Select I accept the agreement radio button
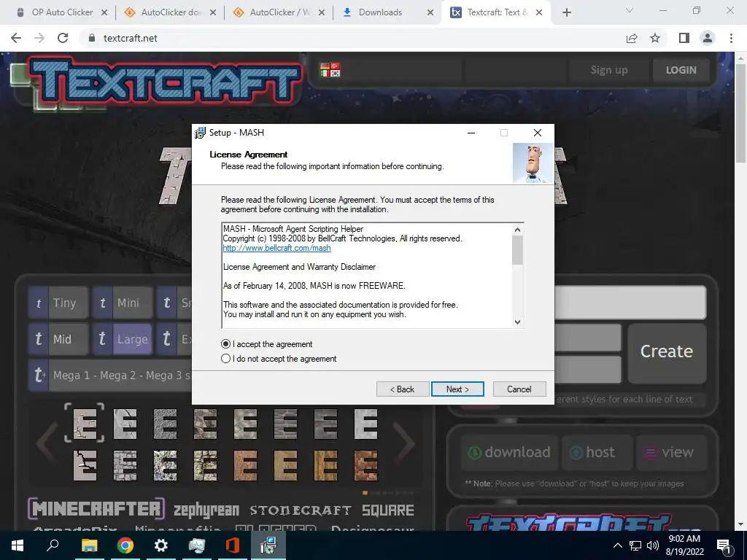747x560 pixels. [x=226, y=344]
